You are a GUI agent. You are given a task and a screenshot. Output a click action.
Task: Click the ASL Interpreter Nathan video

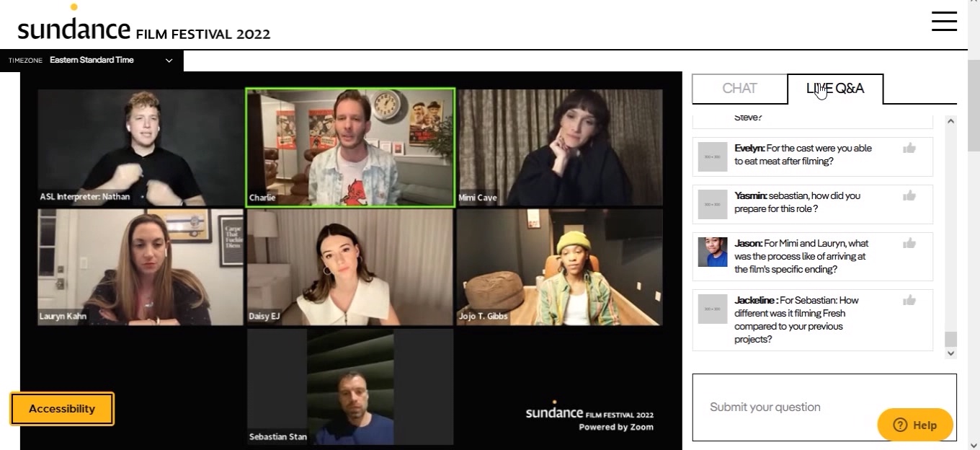pyautogui.click(x=141, y=148)
